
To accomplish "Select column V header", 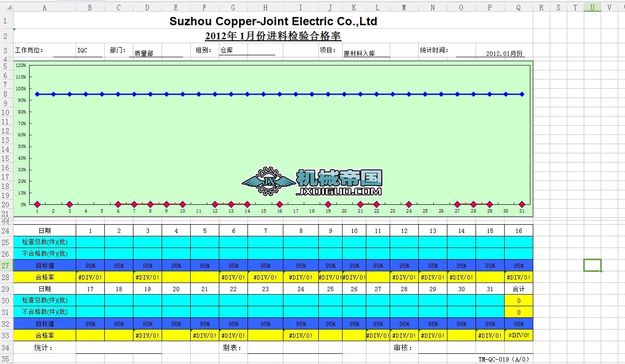I will pyautogui.click(x=609, y=7).
